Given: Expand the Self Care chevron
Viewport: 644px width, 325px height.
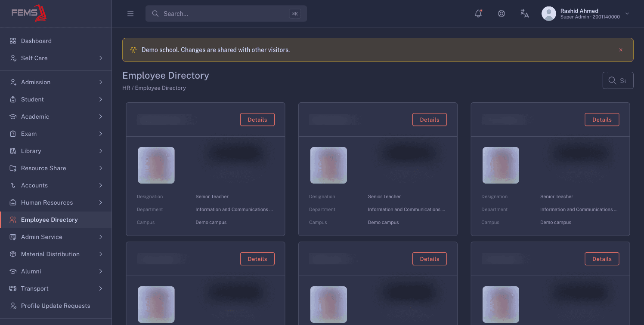Looking at the screenshot, I should tap(101, 58).
